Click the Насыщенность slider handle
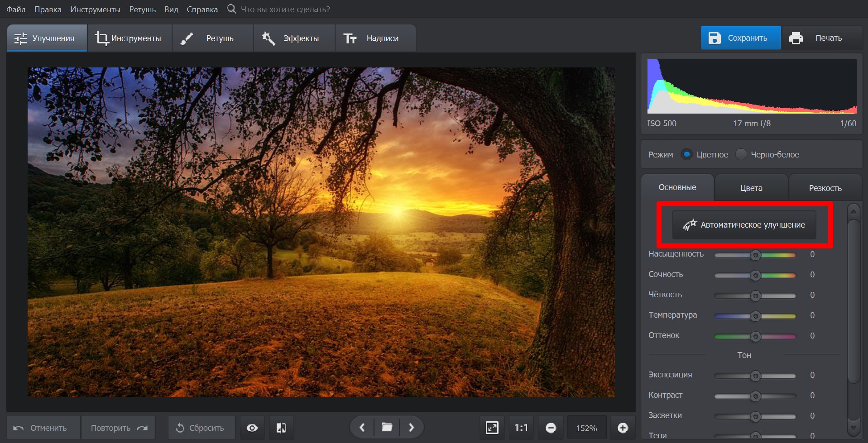The height and width of the screenshot is (443, 868). pyautogui.click(x=755, y=255)
